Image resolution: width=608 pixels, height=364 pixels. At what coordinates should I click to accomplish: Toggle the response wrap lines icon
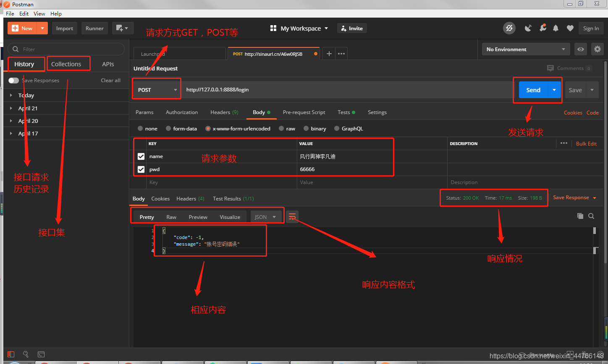[292, 216]
